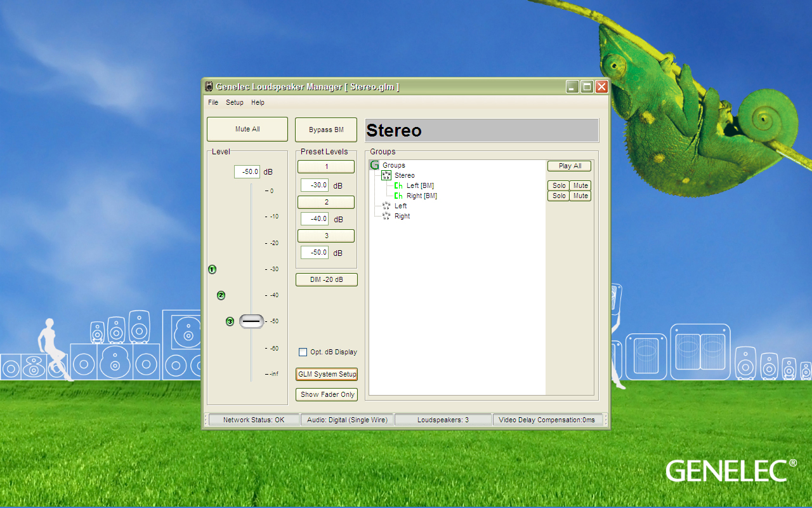Click green preset marker 2 on fader
The width and height of the screenshot is (812, 508).
[x=221, y=295]
